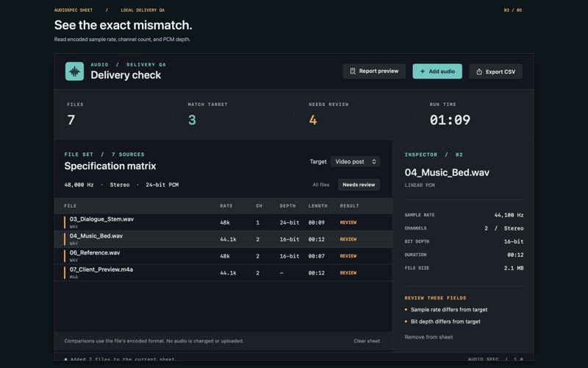Image resolution: width=588 pixels, height=368 pixels.
Task: Select the 06_Reference.wav row
Action: click(223, 256)
